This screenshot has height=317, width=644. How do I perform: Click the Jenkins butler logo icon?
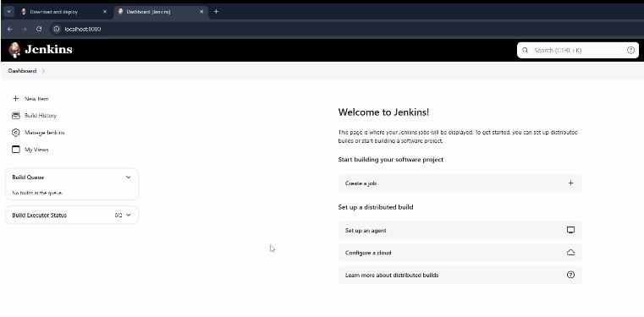(14, 50)
